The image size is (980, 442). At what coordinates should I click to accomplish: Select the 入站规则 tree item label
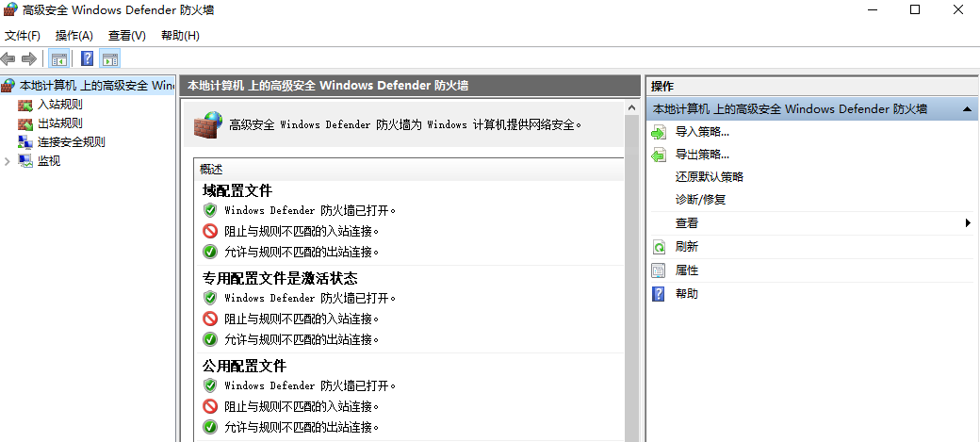click(60, 105)
